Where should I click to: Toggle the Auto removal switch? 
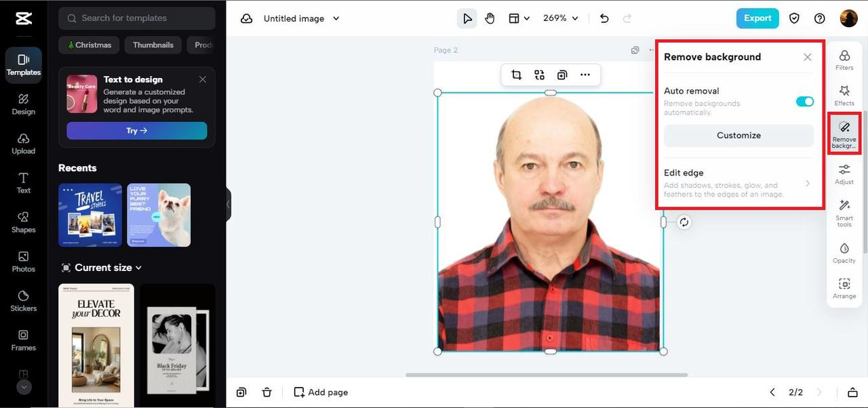click(805, 102)
